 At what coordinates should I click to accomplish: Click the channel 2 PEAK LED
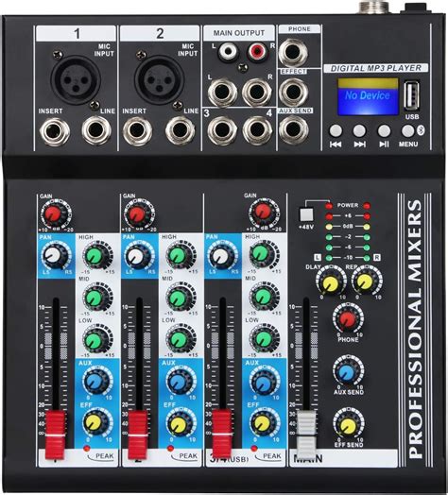pos(170,449)
